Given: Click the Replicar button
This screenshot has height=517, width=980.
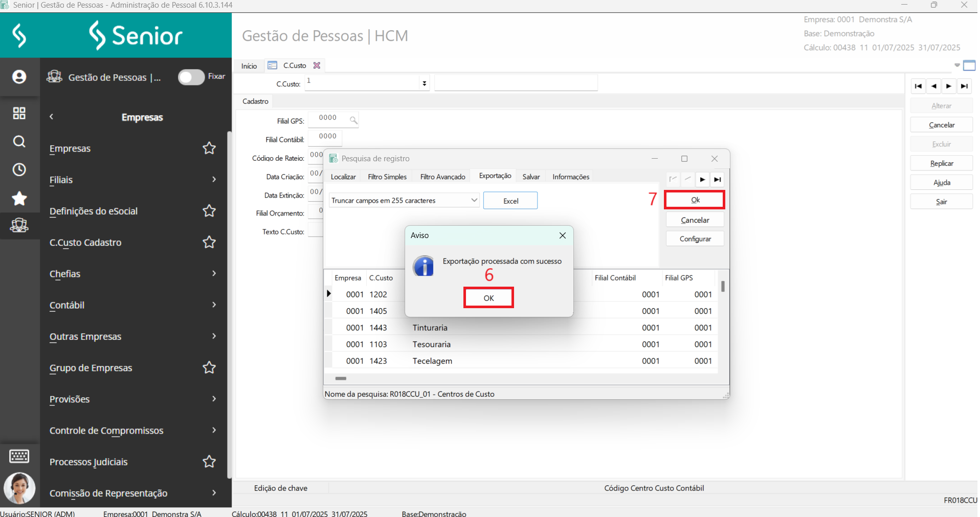Looking at the screenshot, I should coord(941,163).
